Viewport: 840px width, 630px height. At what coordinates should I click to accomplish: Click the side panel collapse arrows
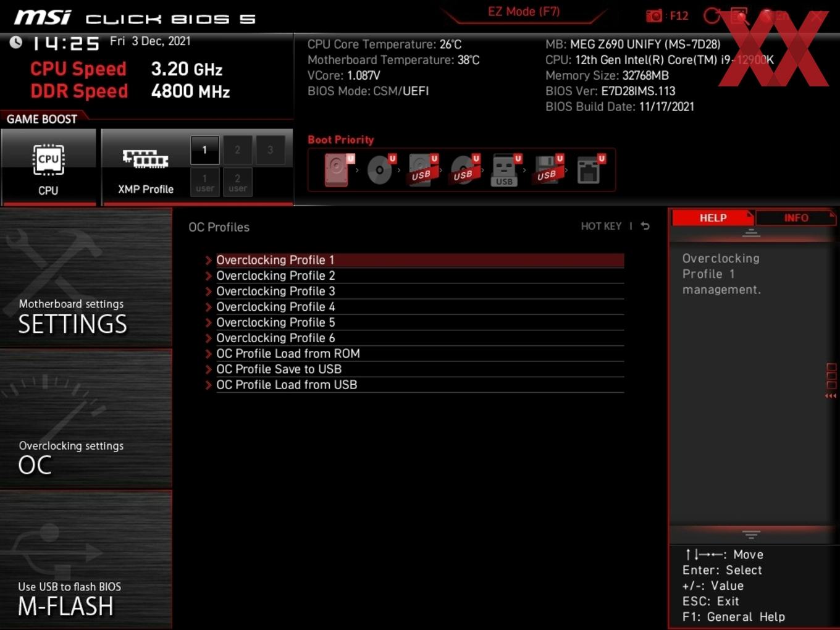[831, 396]
